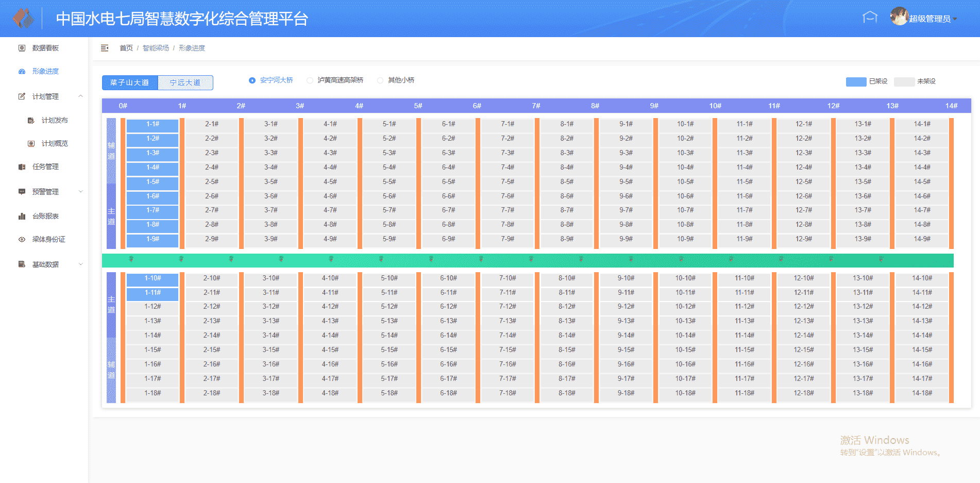The height and width of the screenshot is (483, 980).
Task: Click the sidebar collapse hamburger icon
Action: [105, 48]
